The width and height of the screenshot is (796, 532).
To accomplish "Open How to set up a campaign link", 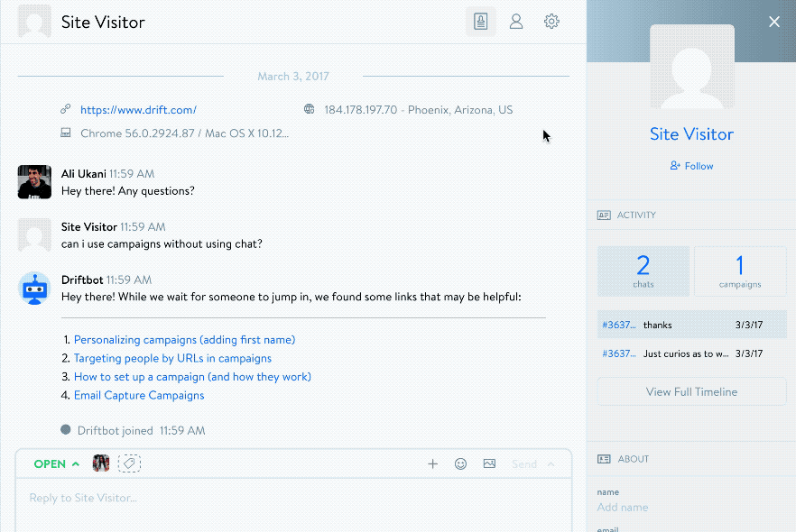I will coord(192,377).
